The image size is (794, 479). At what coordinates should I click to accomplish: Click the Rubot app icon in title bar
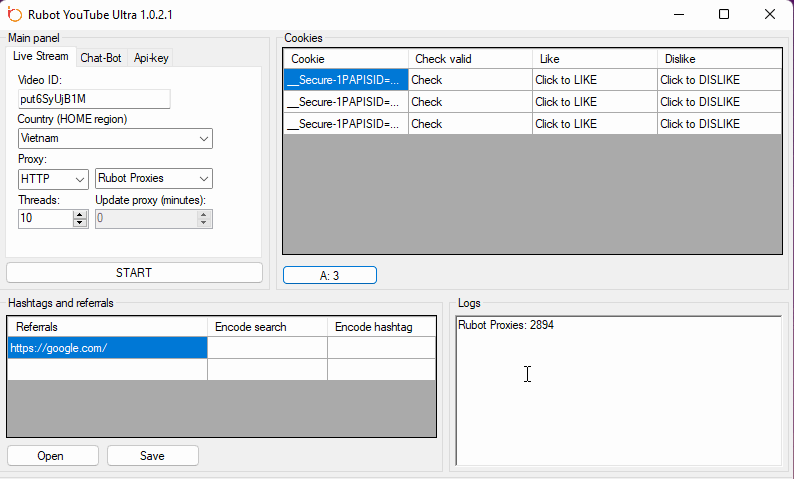pos(15,15)
